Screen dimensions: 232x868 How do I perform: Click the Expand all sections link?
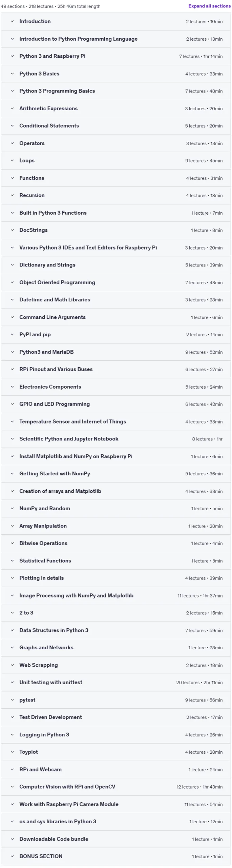click(209, 6)
